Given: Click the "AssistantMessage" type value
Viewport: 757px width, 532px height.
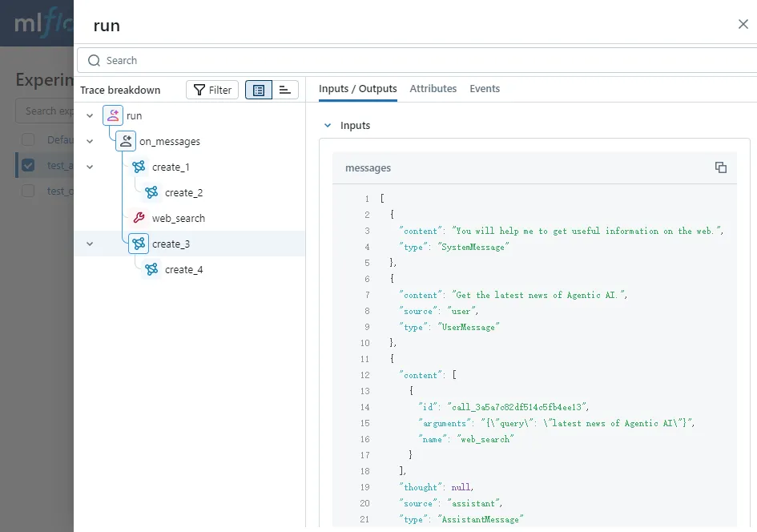Looking at the screenshot, I should click(480, 519).
